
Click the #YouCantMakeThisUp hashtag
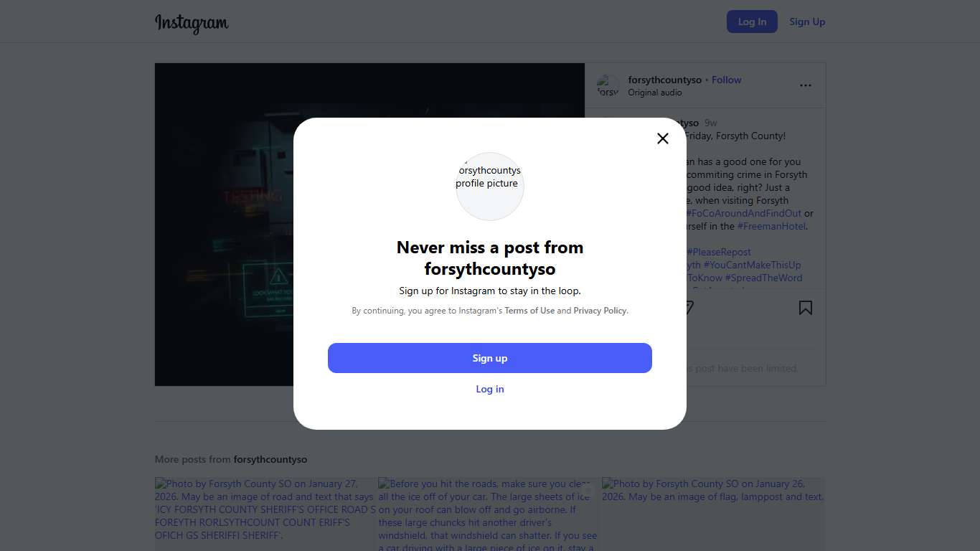(752, 265)
